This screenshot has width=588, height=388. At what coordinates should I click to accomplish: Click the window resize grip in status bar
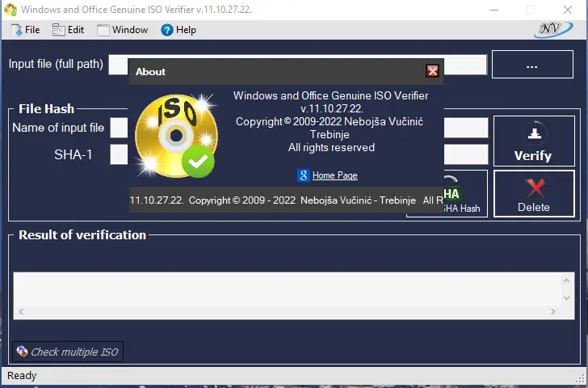(x=582, y=377)
